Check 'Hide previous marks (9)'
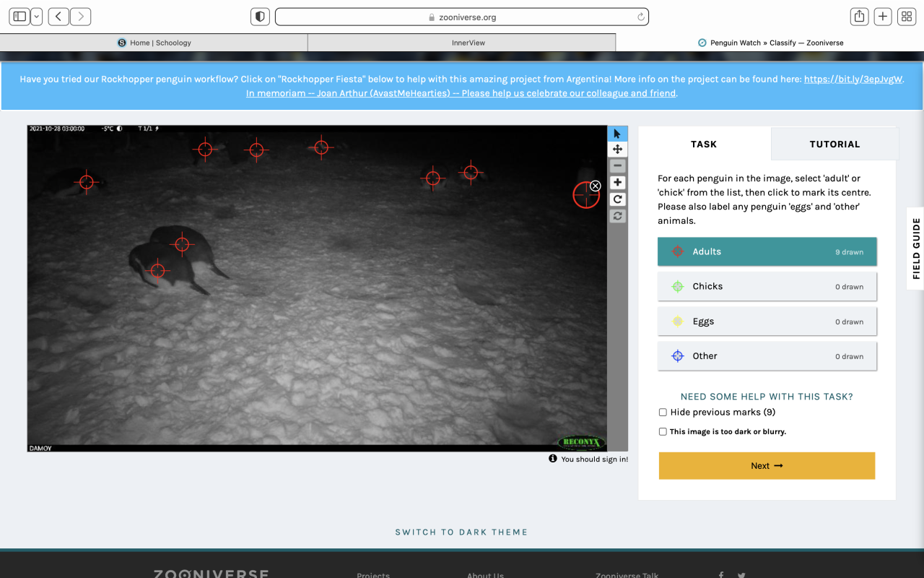The image size is (924, 578). click(x=663, y=413)
